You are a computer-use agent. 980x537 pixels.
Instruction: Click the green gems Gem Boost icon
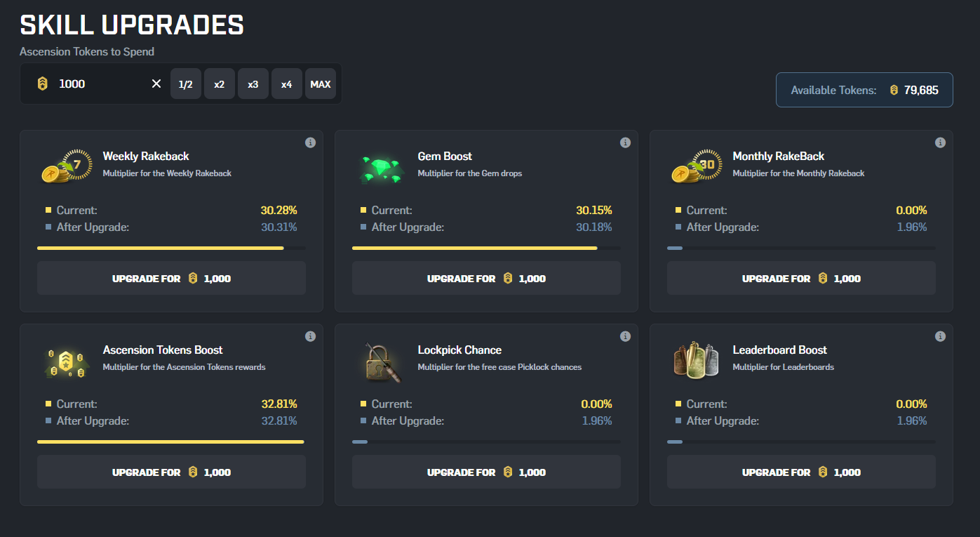(x=381, y=168)
